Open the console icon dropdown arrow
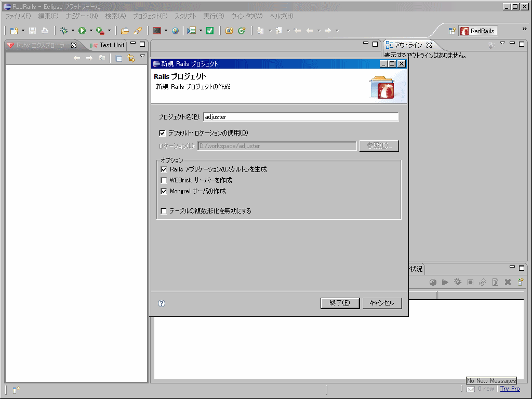The height and width of the screenshot is (399, 532). [166, 31]
